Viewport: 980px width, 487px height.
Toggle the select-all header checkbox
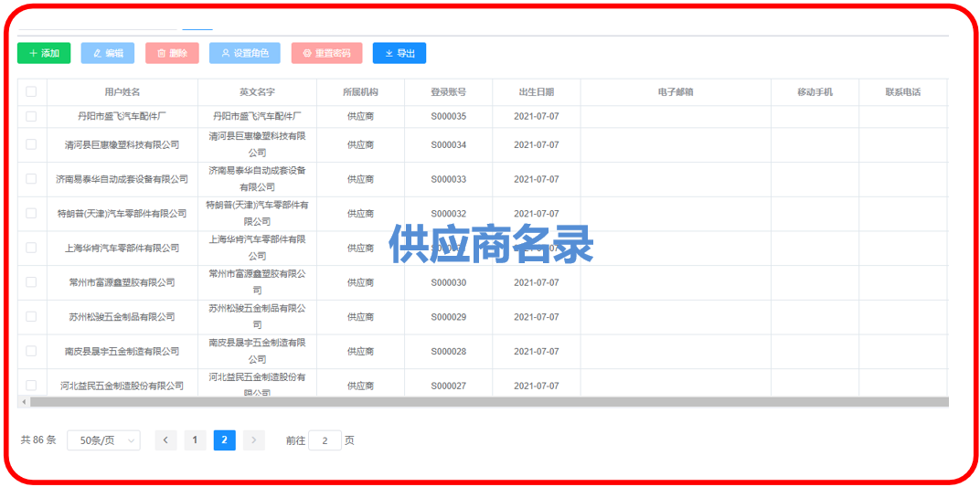(x=31, y=91)
